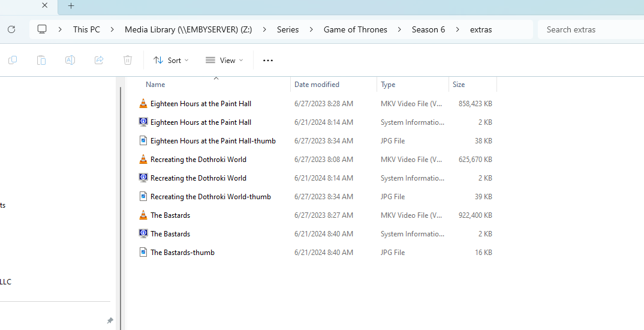Viewport: 644px width, 330px height.
Task: Expand chevron after Game of Thrones breadcrumb
Action: (399, 29)
